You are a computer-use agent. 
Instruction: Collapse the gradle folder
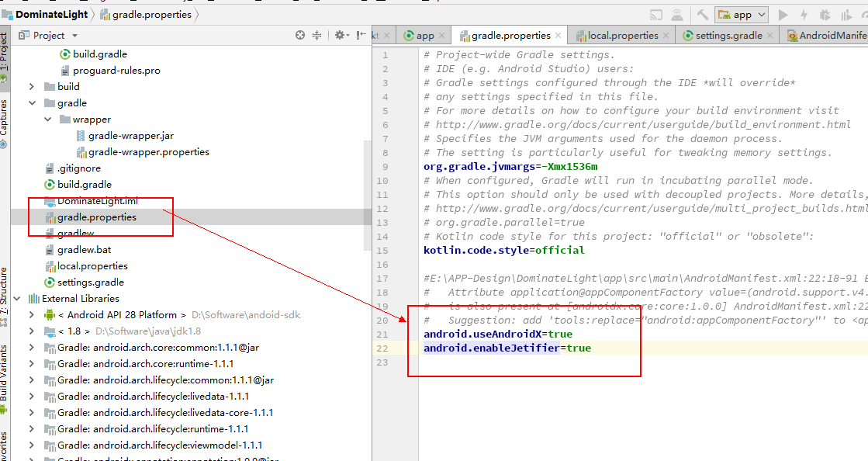(x=32, y=103)
